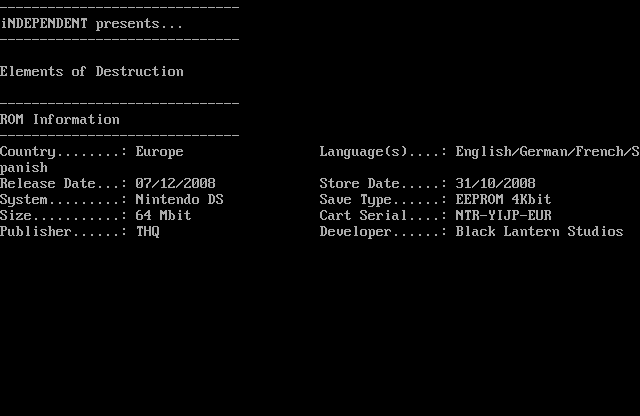The width and height of the screenshot is (640, 416).
Task: Click the Country value 'Europe'
Action: (159, 152)
